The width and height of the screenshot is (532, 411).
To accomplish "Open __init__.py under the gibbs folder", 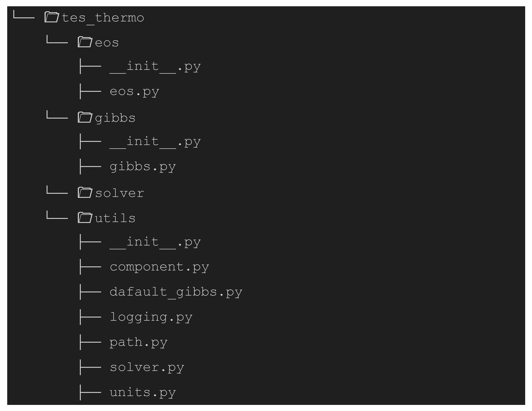I will [x=155, y=142].
